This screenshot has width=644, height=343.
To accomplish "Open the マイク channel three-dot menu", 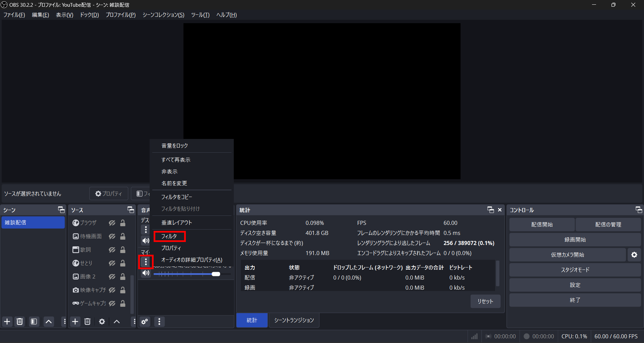I will (146, 262).
